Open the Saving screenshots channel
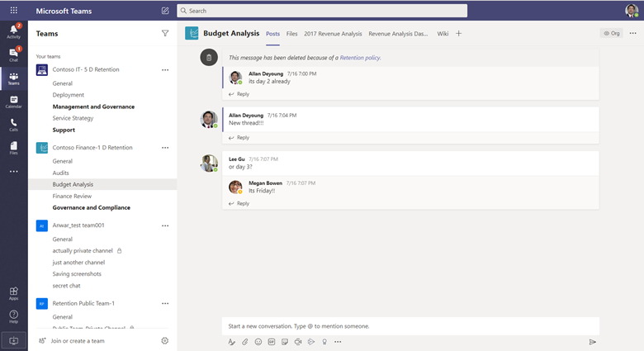The image size is (644, 351). pos(77,273)
